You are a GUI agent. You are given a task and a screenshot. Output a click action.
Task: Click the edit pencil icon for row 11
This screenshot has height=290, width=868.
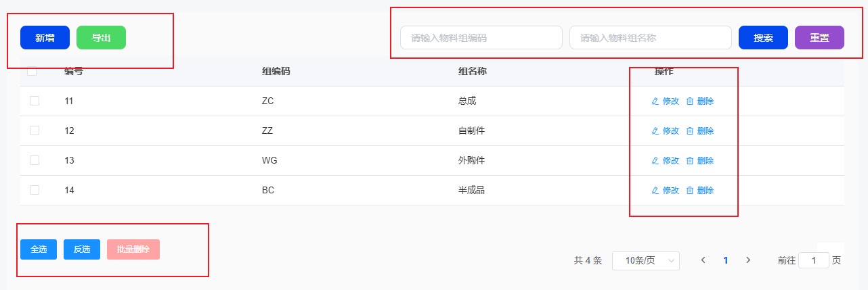[655, 101]
